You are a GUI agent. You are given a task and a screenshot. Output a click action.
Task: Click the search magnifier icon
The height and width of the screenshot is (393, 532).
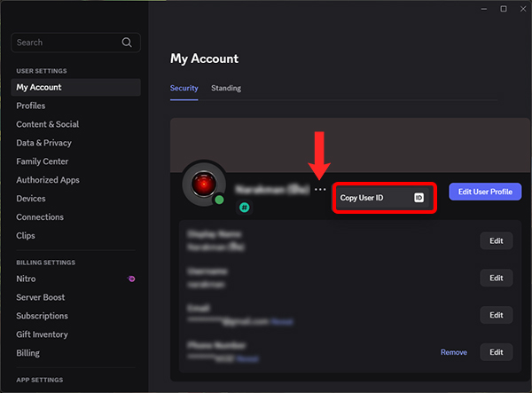click(127, 43)
